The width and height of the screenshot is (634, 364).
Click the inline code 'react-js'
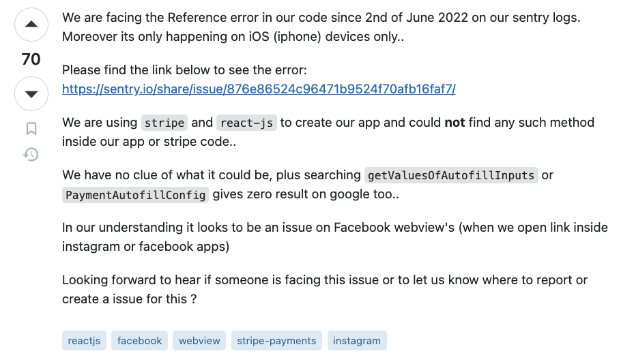point(246,123)
